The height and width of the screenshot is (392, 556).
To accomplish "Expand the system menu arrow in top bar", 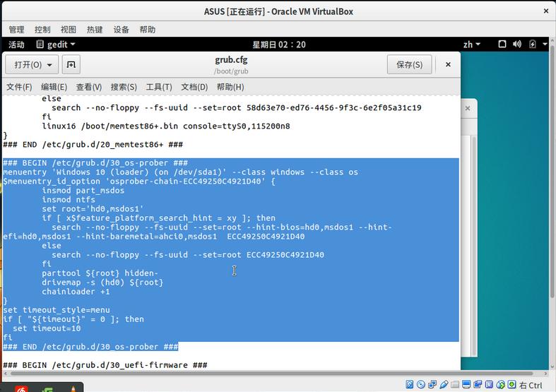I will pyautogui.click(x=545, y=44).
